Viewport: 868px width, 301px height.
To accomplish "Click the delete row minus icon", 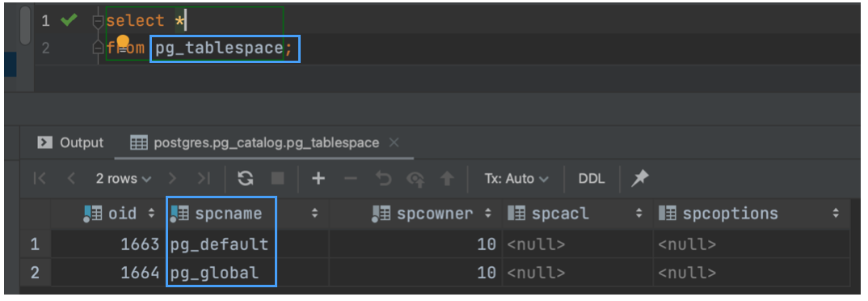I will tap(351, 179).
